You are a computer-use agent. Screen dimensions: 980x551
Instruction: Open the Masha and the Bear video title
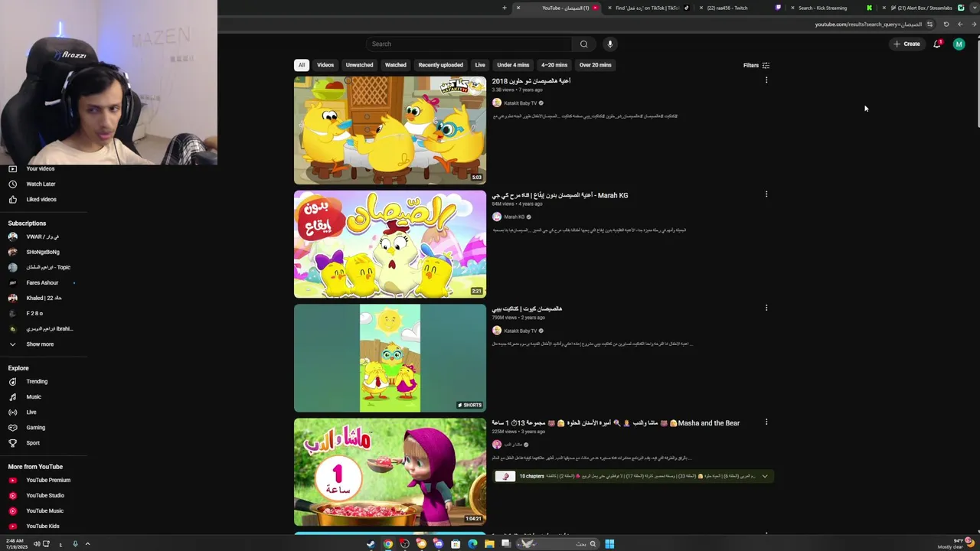click(x=616, y=422)
